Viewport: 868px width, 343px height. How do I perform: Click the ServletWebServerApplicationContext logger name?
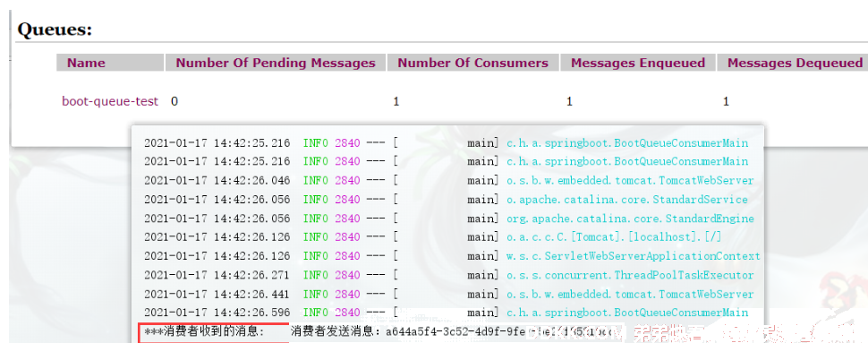[x=634, y=256]
